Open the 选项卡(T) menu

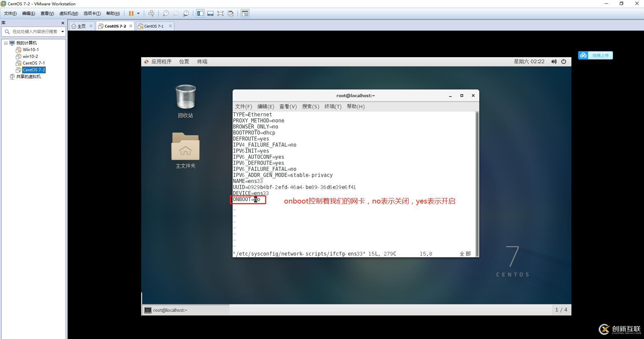92,13
